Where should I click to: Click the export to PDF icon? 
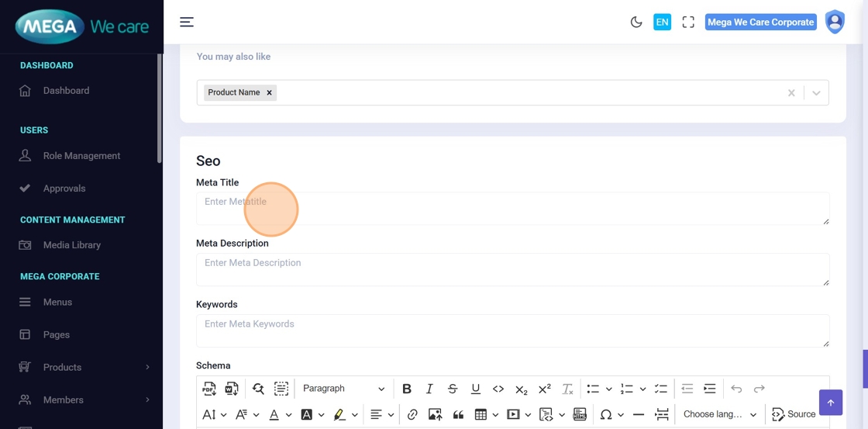pyautogui.click(x=209, y=389)
